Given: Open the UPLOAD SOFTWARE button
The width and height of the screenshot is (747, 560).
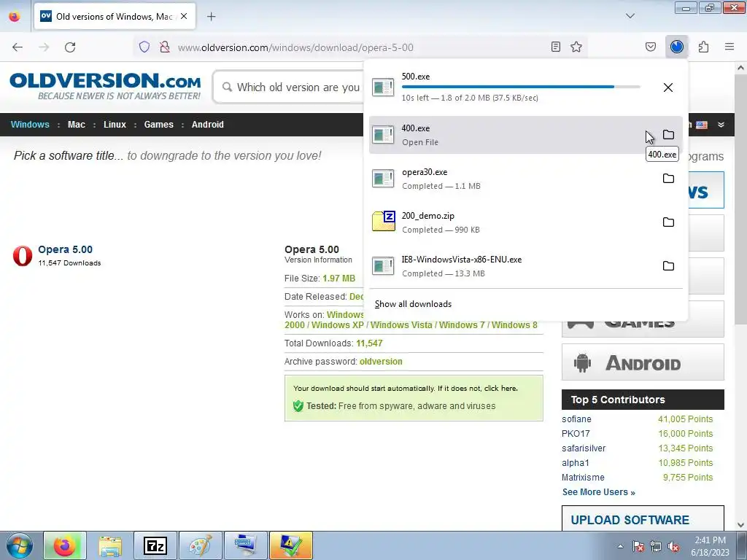Looking at the screenshot, I should (643, 518).
